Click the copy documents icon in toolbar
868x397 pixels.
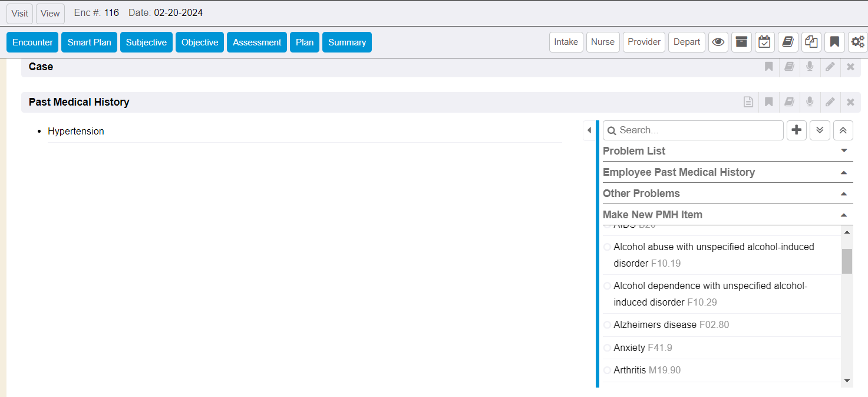pyautogui.click(x=811, y=42)
